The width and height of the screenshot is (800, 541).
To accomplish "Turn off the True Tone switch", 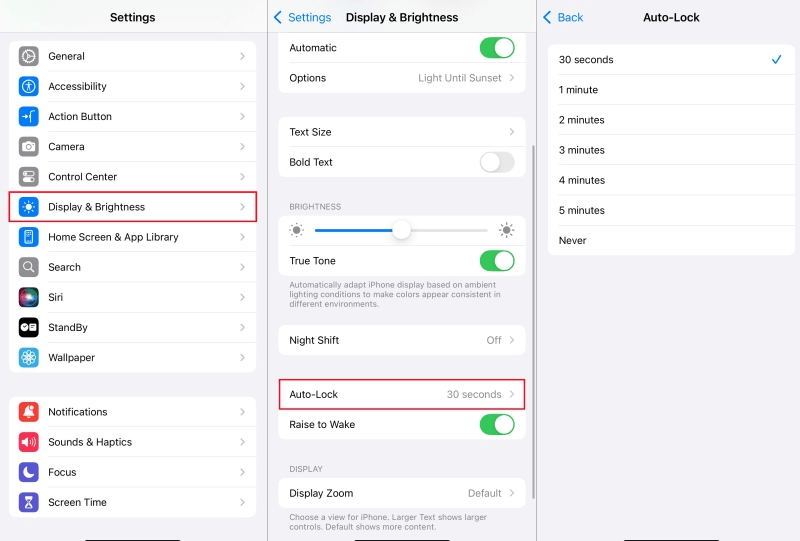I will tap(497, 261).
